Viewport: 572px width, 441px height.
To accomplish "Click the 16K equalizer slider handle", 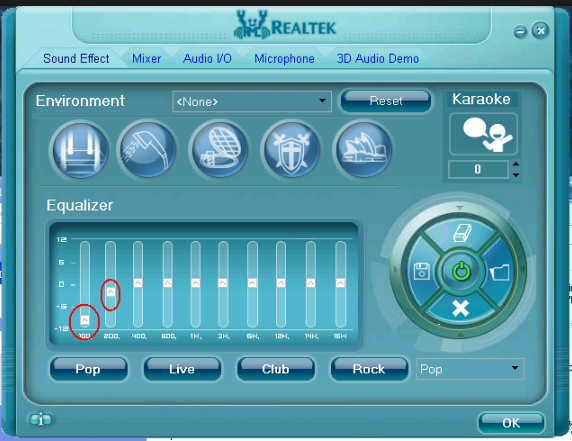I will point(340,283).
